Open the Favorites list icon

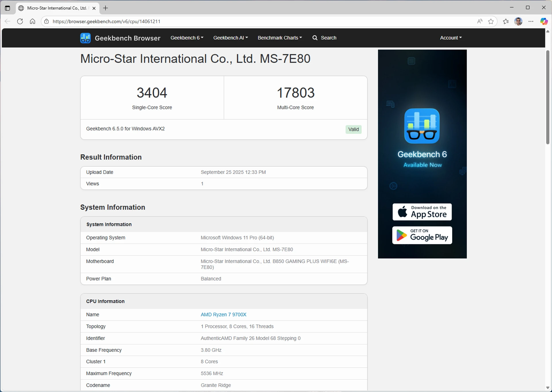click(x=506, y=21)
